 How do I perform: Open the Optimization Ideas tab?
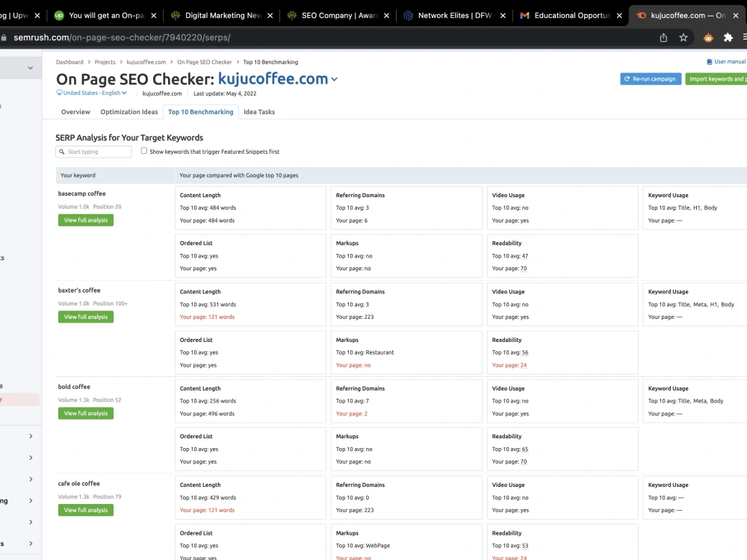[x=129, y=112]
